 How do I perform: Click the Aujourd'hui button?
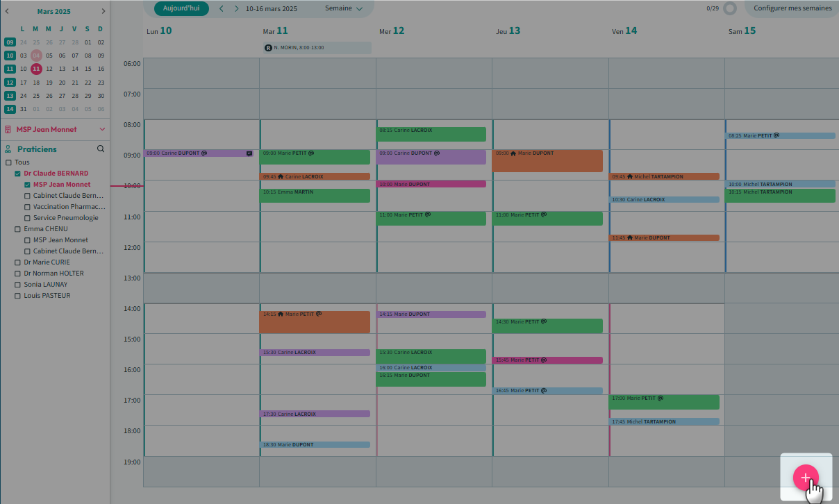[181, 9]
